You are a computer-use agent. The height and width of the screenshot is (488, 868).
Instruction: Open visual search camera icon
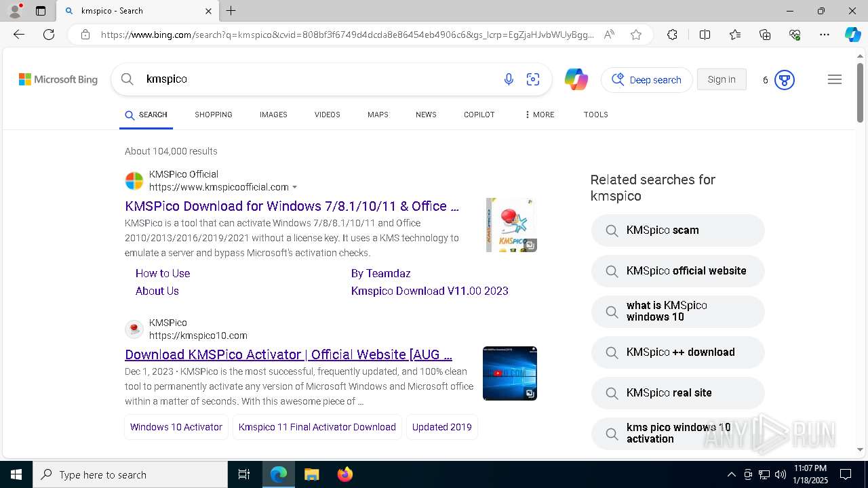pyautogui.click(x=533, y=79)
